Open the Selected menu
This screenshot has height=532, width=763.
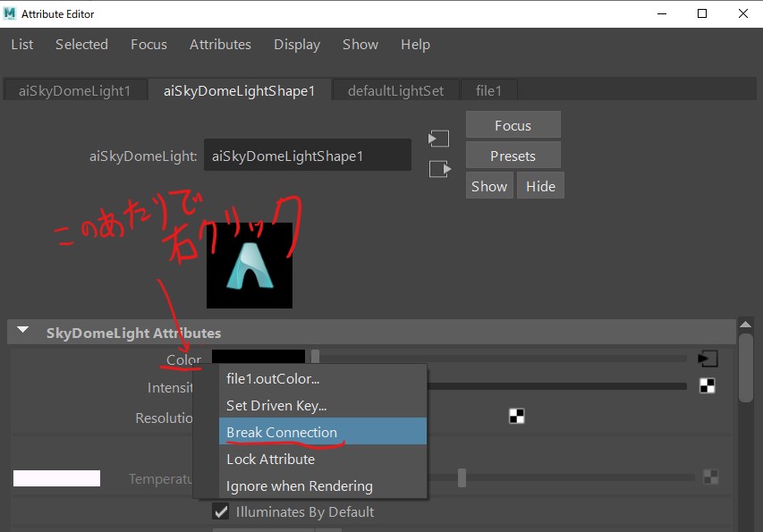click(81, 44)
